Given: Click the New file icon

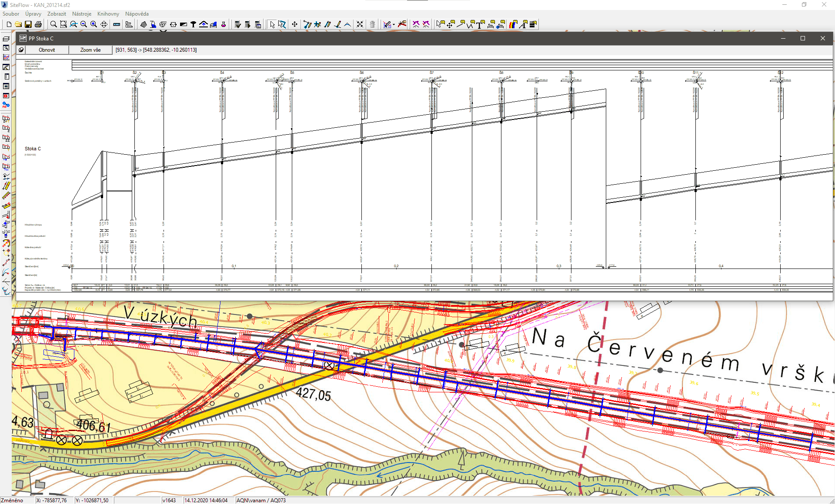Looking at the screenshot, I should 9,24.
